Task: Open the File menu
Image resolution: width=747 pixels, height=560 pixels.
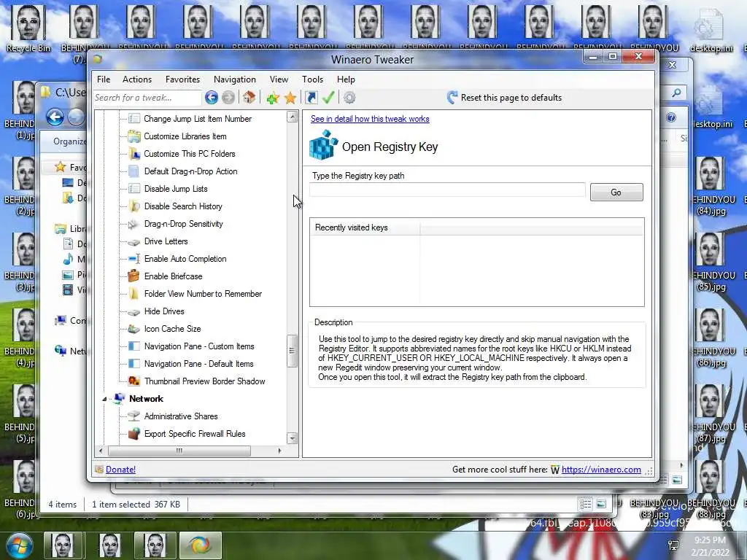Action: pos(104,79)
